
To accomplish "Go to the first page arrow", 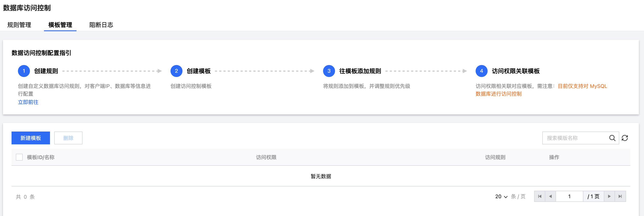I will coord(540,197).
